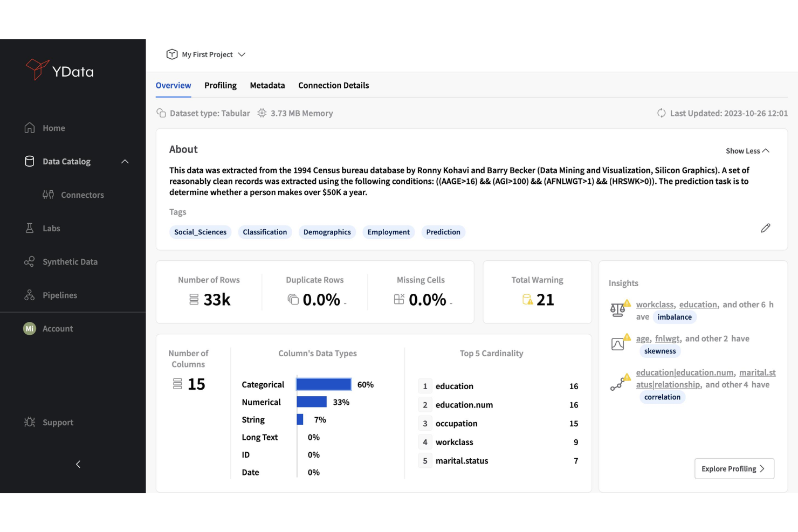Click the occupation cardinality row
The image size is (798, 532).
pos(499,424)
